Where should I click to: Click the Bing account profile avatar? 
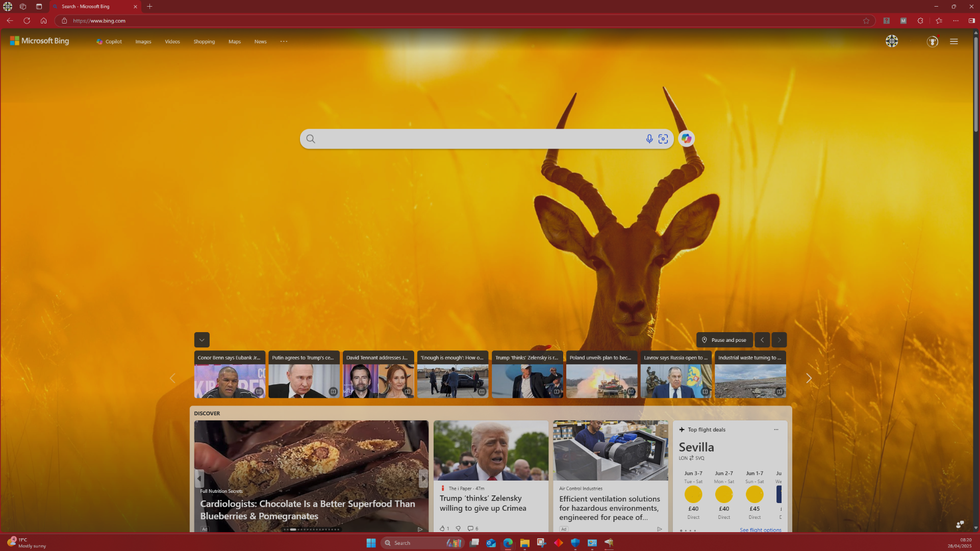coord(892,41)
